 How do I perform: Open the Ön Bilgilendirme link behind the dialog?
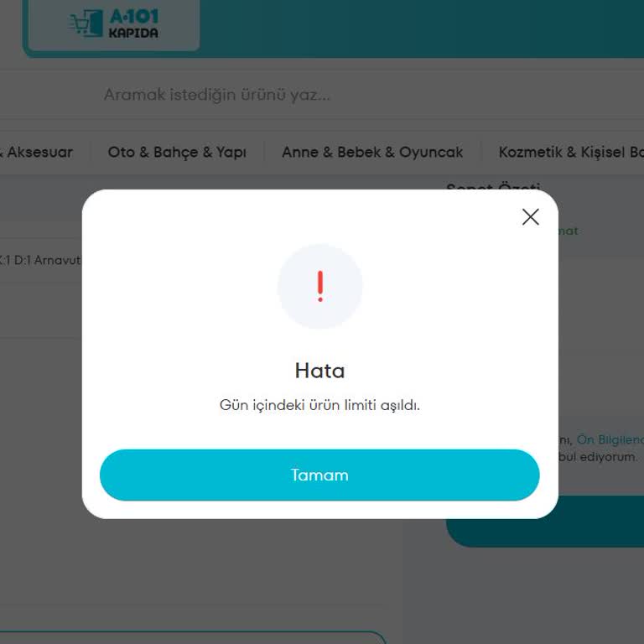(x=610, y=439)
